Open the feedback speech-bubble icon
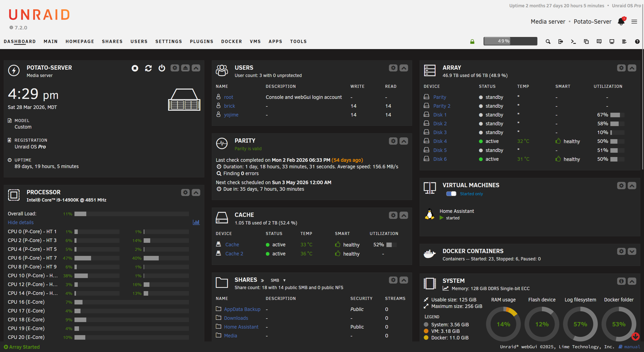 (599, 41)
